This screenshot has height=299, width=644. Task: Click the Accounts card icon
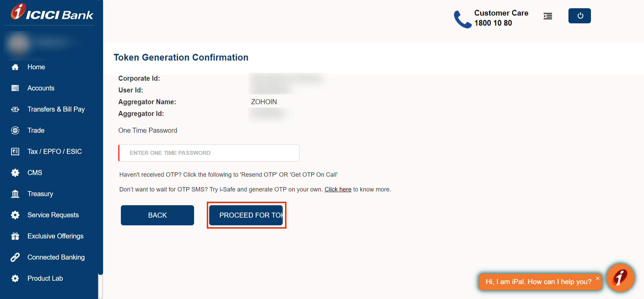click(15, 88)
